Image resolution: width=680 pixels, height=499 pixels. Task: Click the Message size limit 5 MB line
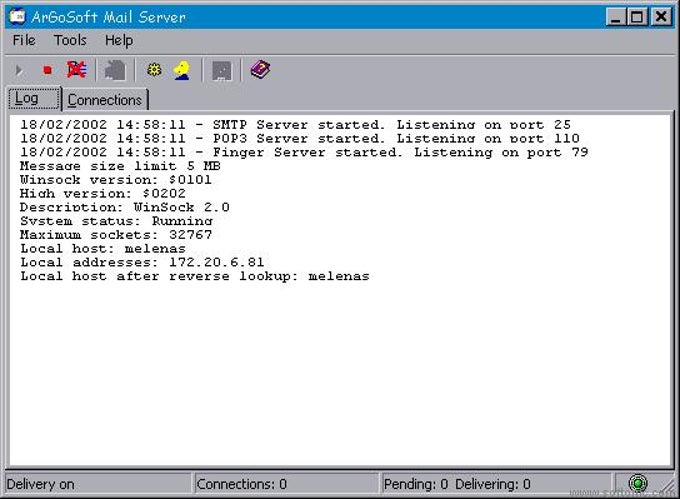(x=120, y=166)
